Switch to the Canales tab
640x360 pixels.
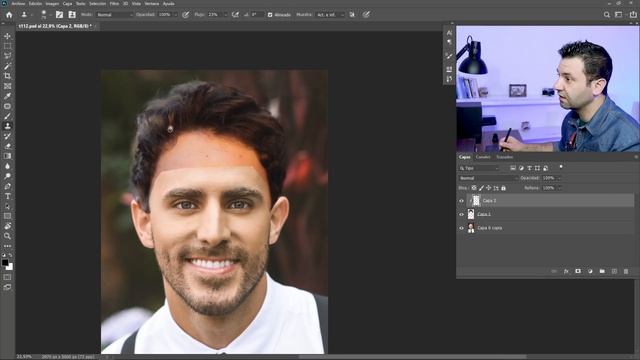point(483,157)
